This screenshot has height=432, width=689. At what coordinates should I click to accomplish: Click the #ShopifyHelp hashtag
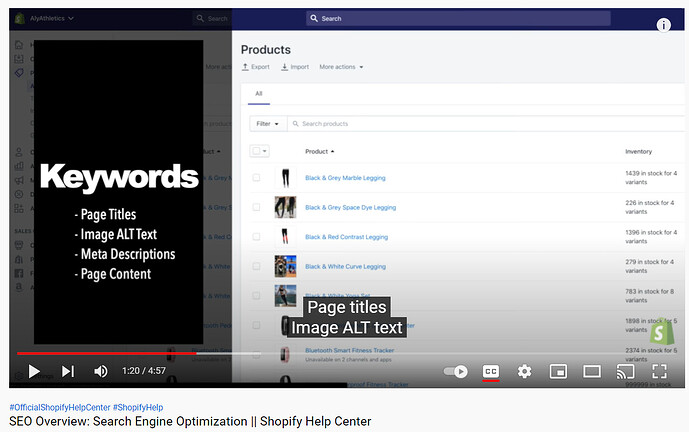[138, 407]
